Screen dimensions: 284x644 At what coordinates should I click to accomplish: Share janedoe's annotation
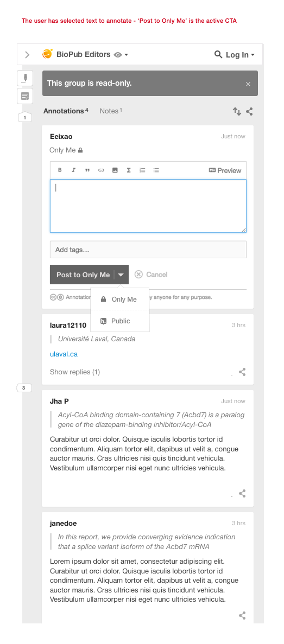point(243,615)
